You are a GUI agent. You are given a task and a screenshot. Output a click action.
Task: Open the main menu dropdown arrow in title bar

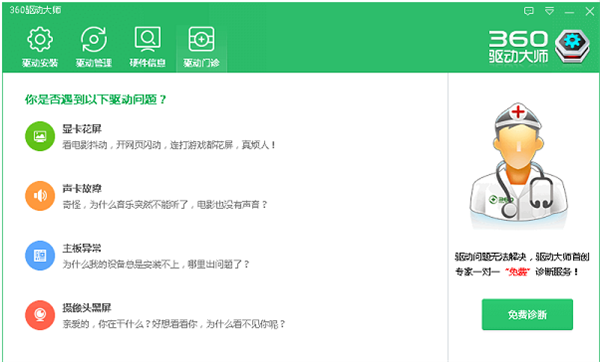549,11
